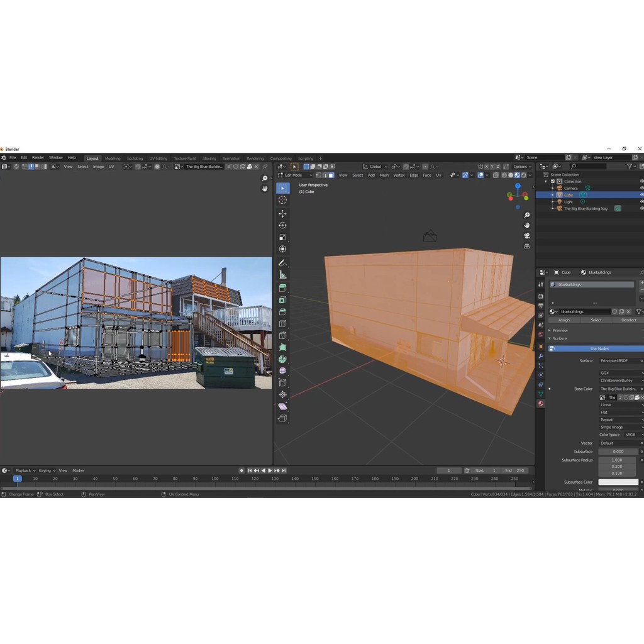Click the 3D viewport zoom magnifier icon
The height and width of the screenshot is (644, 644).
527,215
